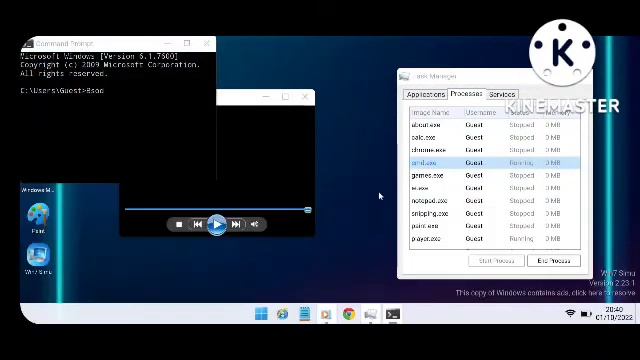Close the media player window

pyautogui.click(x=305, y=97)
